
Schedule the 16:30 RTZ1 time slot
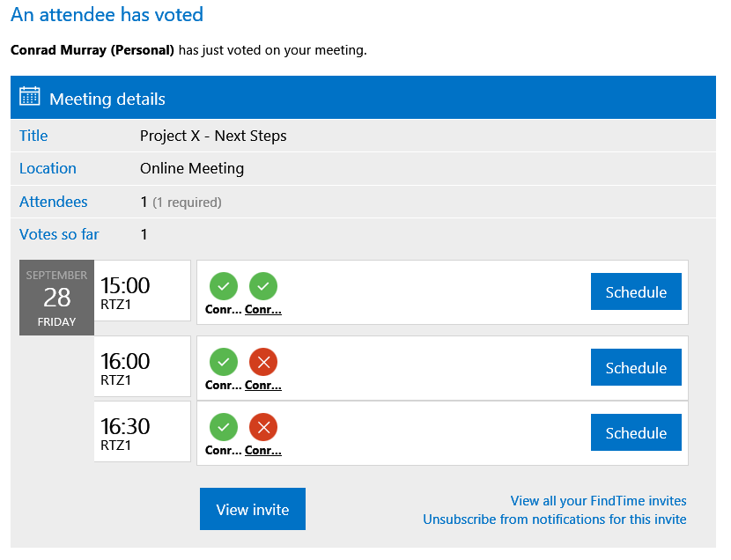tap(636, 432)
